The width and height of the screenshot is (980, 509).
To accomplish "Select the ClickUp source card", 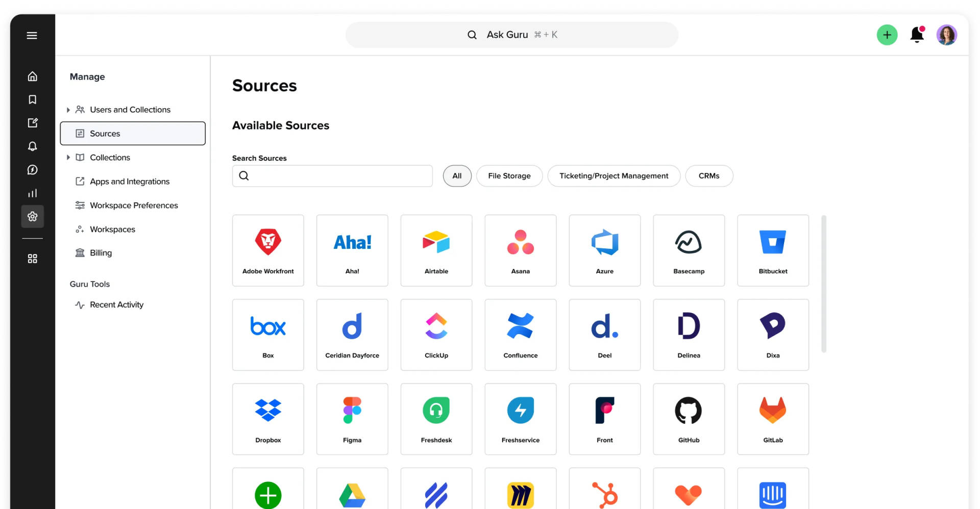I will point(436,335).
